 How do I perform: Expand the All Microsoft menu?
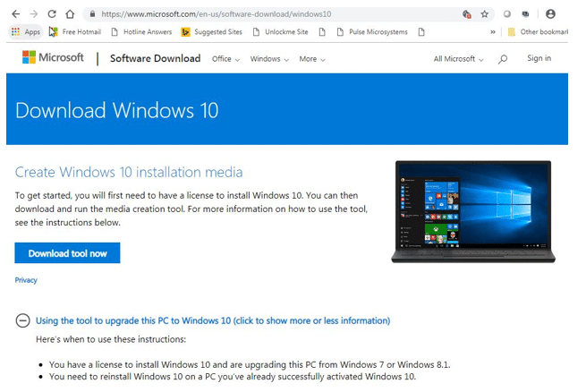click(x=459, y=59)
